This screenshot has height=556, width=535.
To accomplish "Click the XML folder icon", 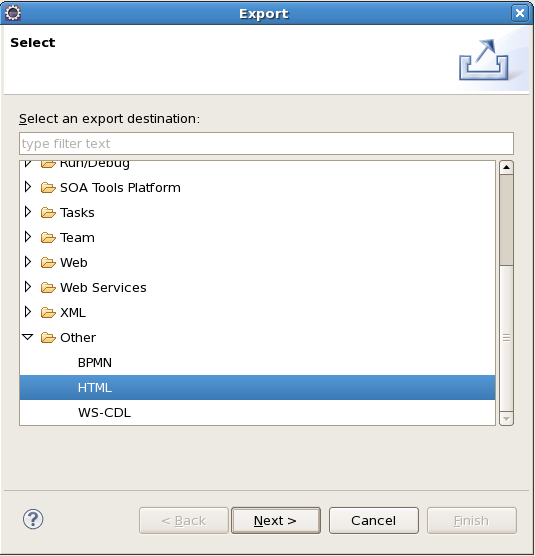I will coord(48,312).
